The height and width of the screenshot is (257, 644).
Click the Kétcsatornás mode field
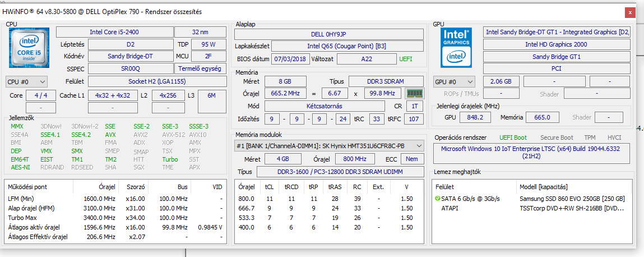pos(324,106)
